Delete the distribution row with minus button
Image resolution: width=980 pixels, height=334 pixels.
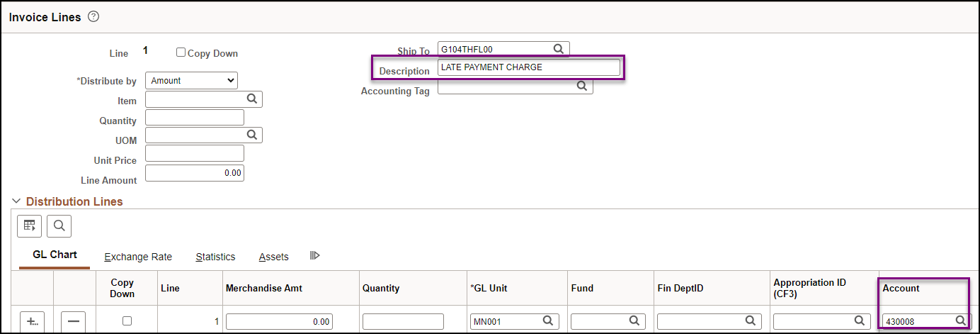pos(74,321)
